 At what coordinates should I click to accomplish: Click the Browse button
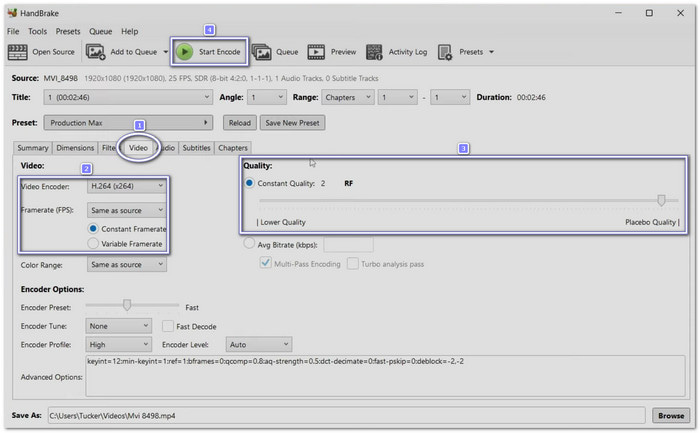point(671,415)
